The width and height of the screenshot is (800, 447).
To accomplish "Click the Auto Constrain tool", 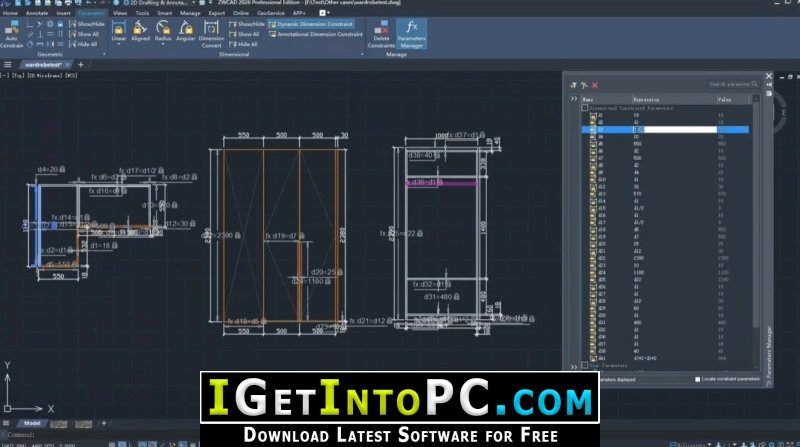I will (x=11, y=34).
